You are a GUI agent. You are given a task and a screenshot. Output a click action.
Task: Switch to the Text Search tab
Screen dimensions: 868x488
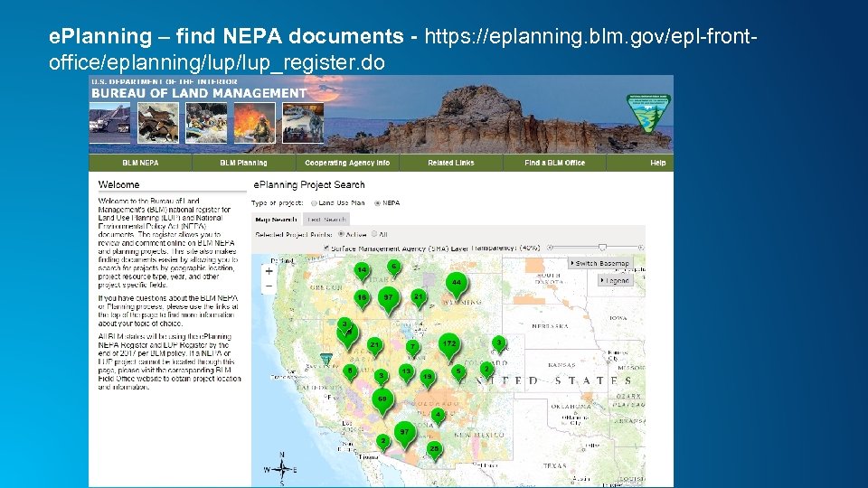tap(326, 220)
